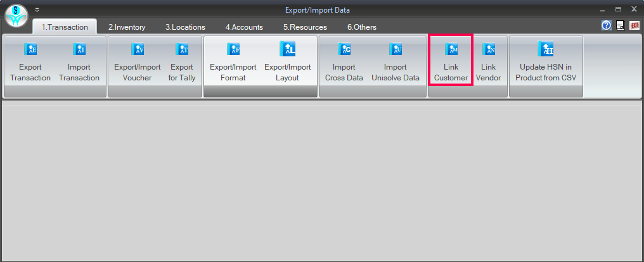The width and height of the screenshot is (644, 262).
Task: Expand the quick access toolbar dropdown arrow
Action: [x=37, y=10]
